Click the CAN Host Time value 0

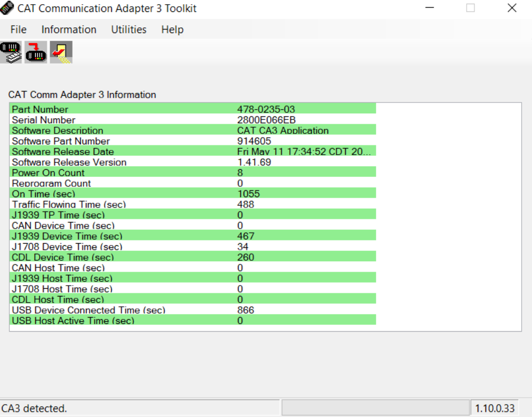[x=240, y=267]
